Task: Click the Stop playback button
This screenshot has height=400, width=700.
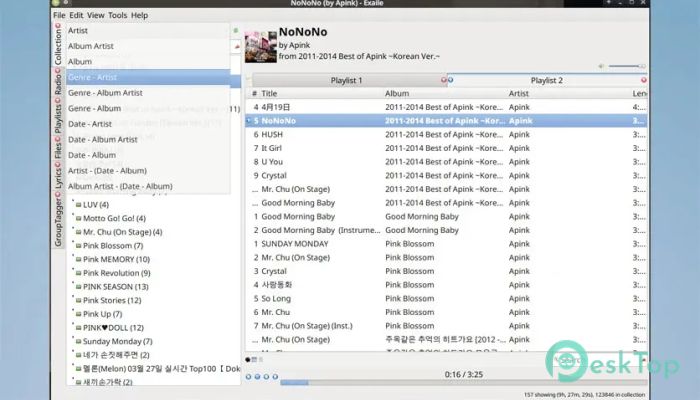Action: click(x=267, y=376)
